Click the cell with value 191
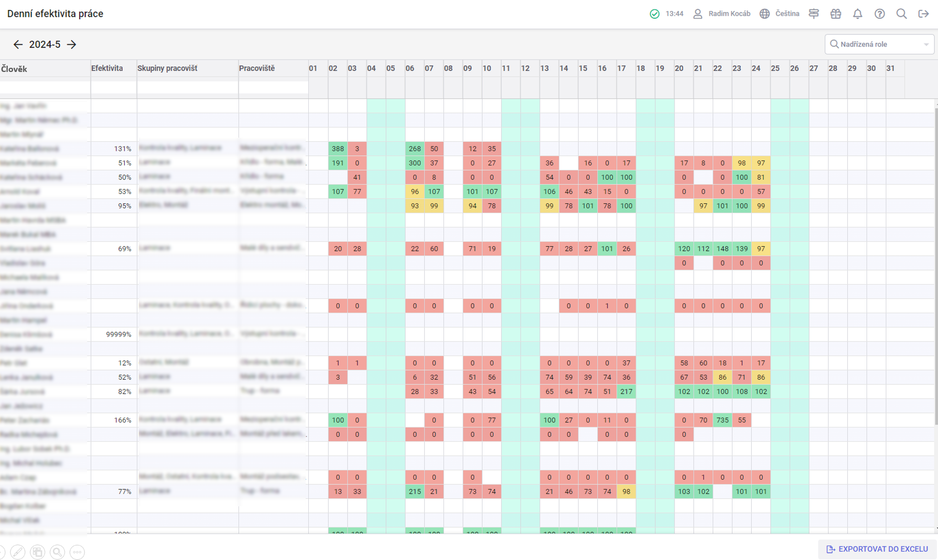The height and width of the screenshot is (560, 938). tap(338, 163)
